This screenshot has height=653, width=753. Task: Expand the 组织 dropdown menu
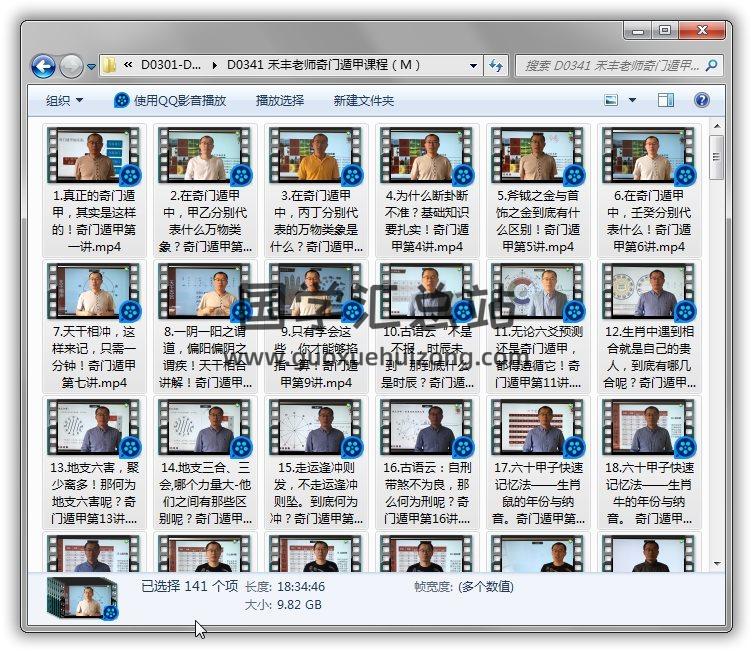[64, 101]
